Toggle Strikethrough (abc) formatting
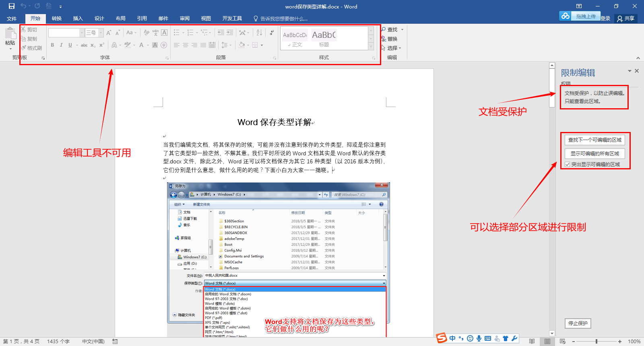644x346 pixels. pyautogui.click(x=84, y=45)
